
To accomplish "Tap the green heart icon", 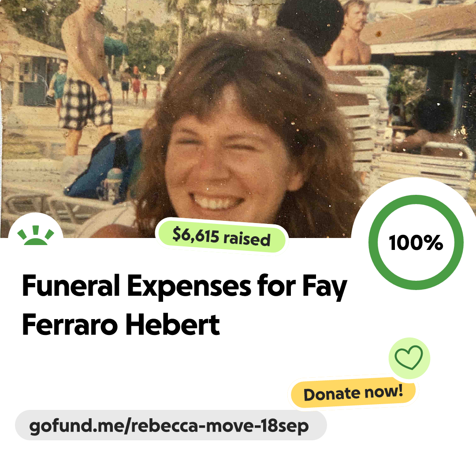I will (409, 357).
